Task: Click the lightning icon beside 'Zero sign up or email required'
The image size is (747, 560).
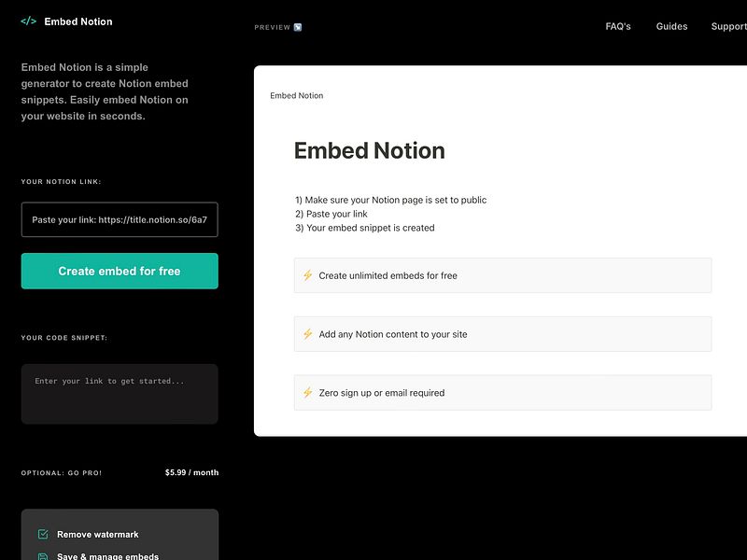Action: tap(307, 392)
